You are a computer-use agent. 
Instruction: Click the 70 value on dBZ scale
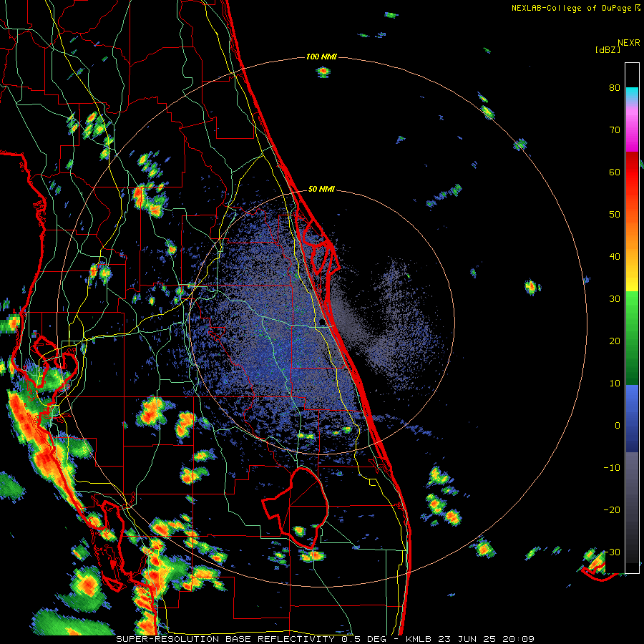click(x=615, y=130)
